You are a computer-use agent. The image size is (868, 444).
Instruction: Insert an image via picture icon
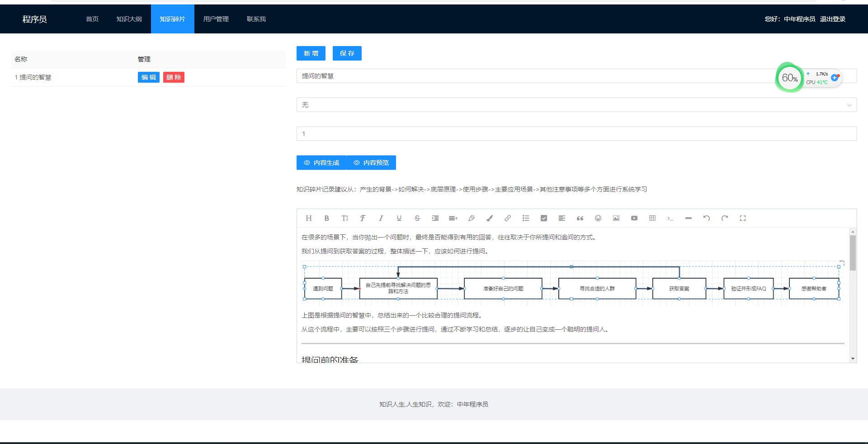pos(616,218)
